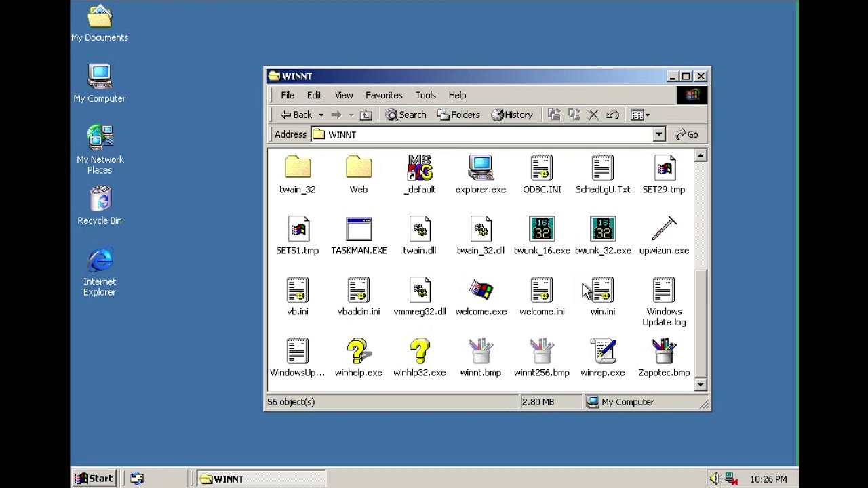The image size is (868, 488).
Task: Click the Start button
Action: (95, 479)
